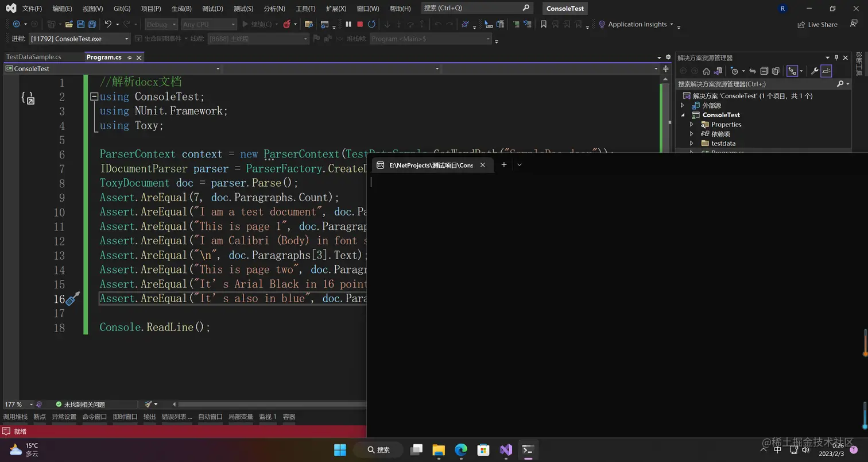Open the terminal new-tab dropdown chevron
The height and width of the screenshot is (462, 868).
520,165
